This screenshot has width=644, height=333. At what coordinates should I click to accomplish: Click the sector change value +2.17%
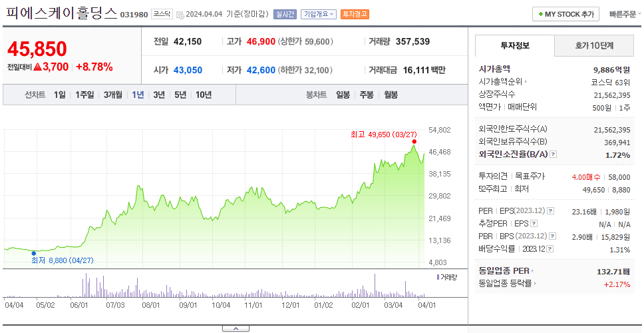tap(617, 284)
